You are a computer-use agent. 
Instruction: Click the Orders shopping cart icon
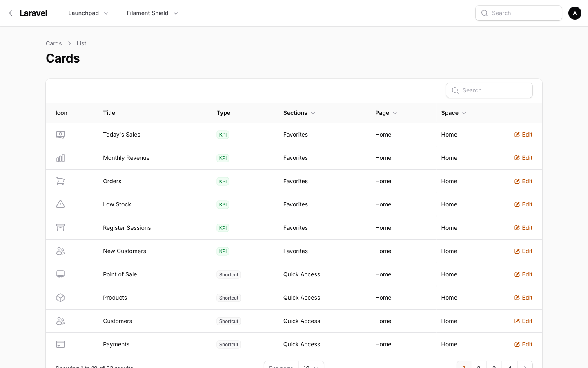point(60,181)
